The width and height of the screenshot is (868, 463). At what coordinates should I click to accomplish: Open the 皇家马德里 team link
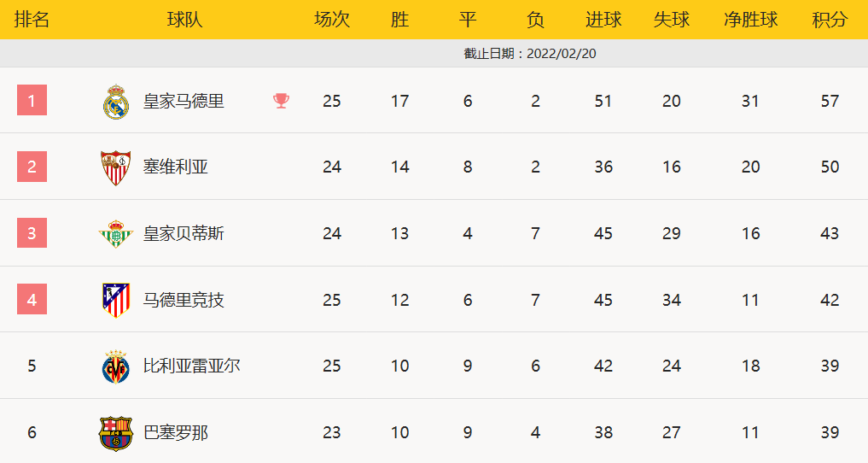click(184, 102)
